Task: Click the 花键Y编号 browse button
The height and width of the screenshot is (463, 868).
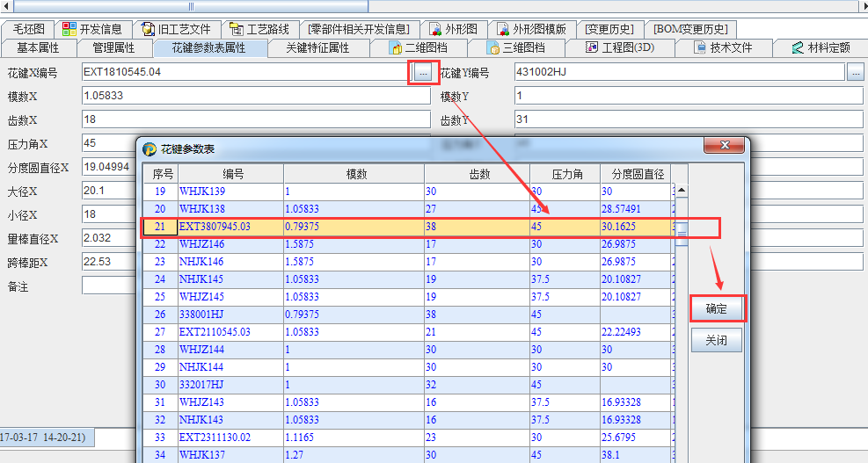Action: click(856, 73)
